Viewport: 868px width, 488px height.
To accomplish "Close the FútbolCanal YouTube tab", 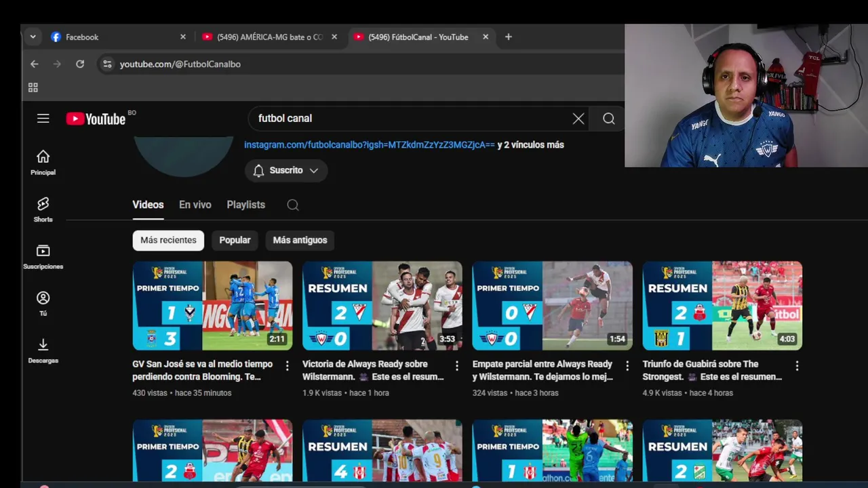I will coord(486,37).
